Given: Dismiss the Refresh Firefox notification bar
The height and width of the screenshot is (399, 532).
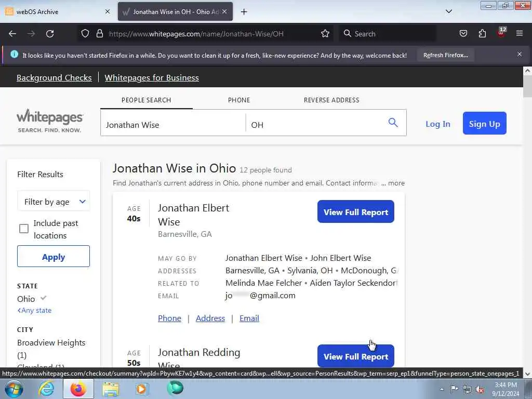Looking at the screenshot, I should (x=520, y=54).
